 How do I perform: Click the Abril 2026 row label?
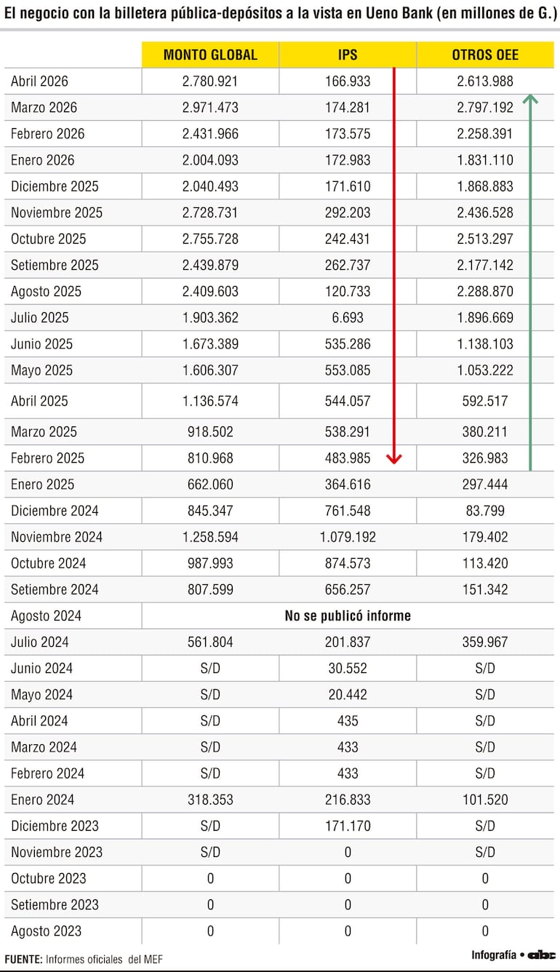pos(39,81)
